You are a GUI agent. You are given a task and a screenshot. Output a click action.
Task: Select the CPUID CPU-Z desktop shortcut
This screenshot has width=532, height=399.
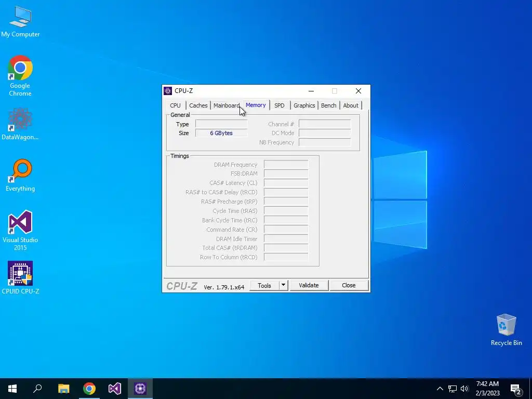pyautogui.click(x=20, y=278)
